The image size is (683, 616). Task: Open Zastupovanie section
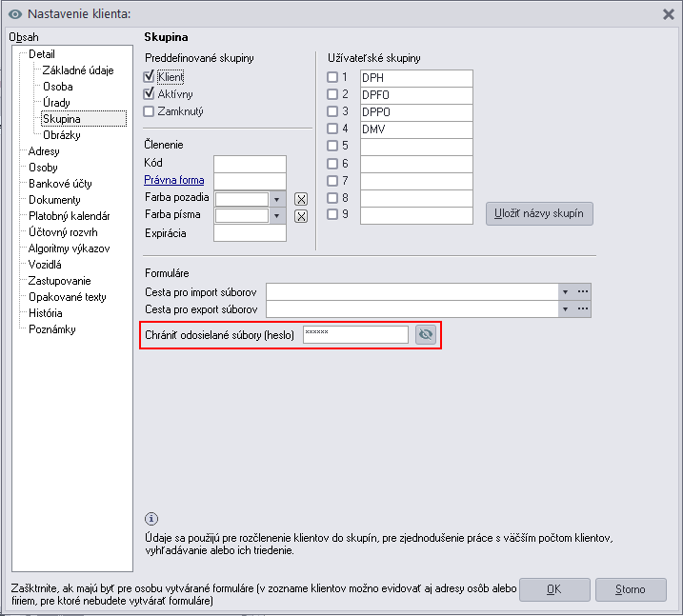pos(59,280)
